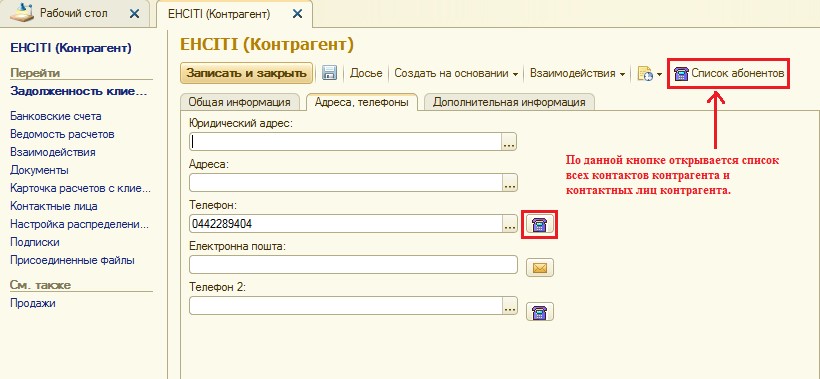Expand the arrow beside the report icon
The width and height of the screenshot is (820, 379).
(659, 74)
